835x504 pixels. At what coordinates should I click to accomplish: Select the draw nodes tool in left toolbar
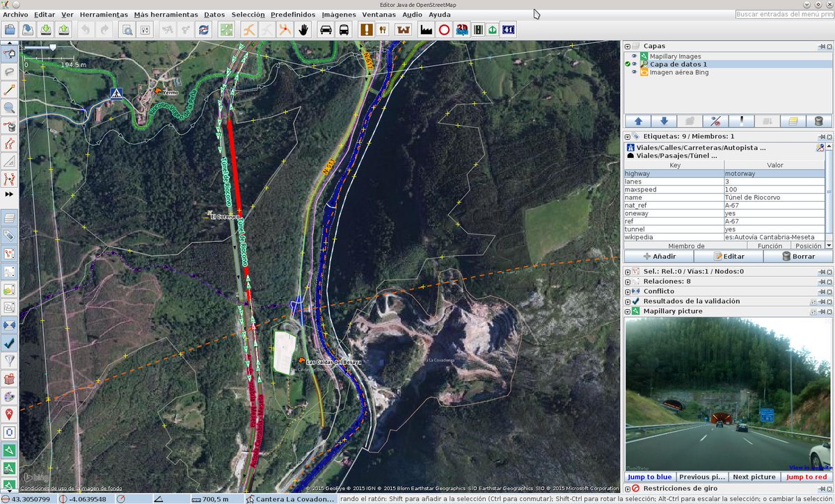click(10, 90)
